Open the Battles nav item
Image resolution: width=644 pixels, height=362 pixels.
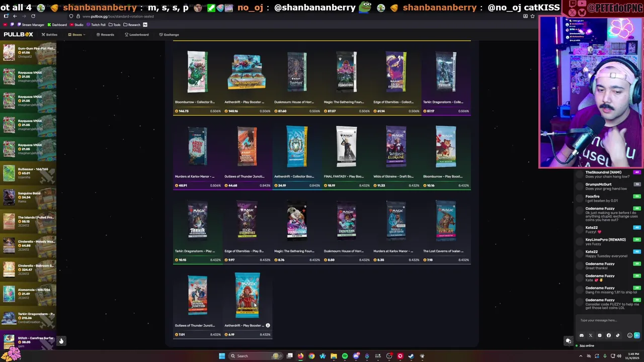point(49,35)
